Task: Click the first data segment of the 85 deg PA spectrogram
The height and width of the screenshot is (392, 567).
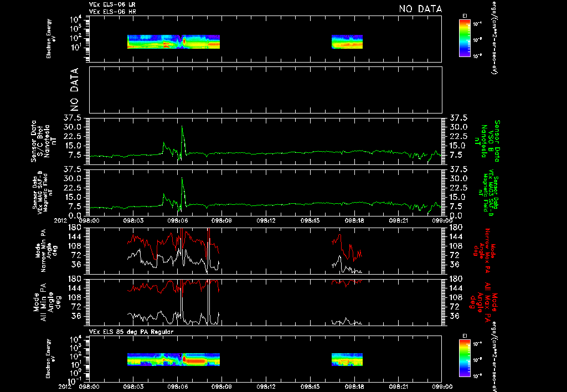Action: 173,359
